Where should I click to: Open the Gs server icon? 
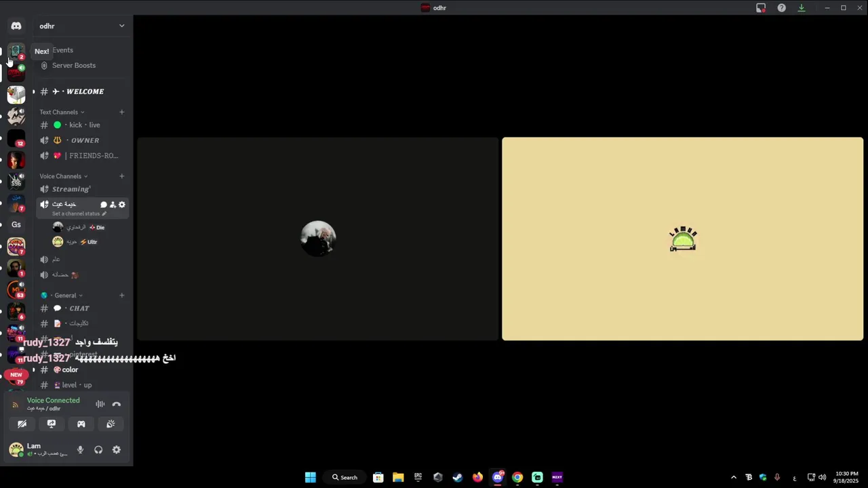coord(16,224)
